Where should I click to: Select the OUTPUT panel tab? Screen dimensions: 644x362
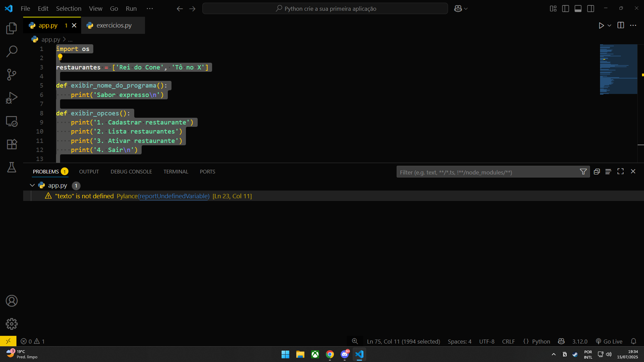pos(89,171)
